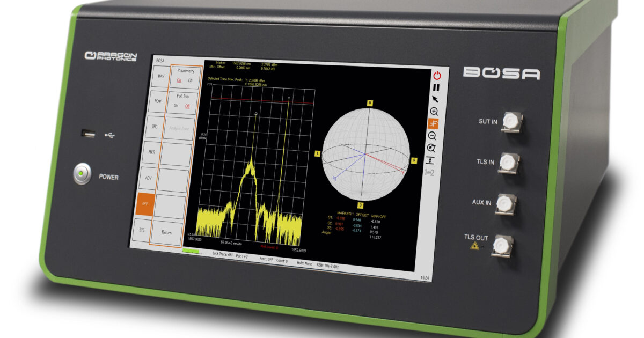Set Polarimetry to On
This screenshot has height=338, width=644.
pyautogui.click(x=179, y=80)
